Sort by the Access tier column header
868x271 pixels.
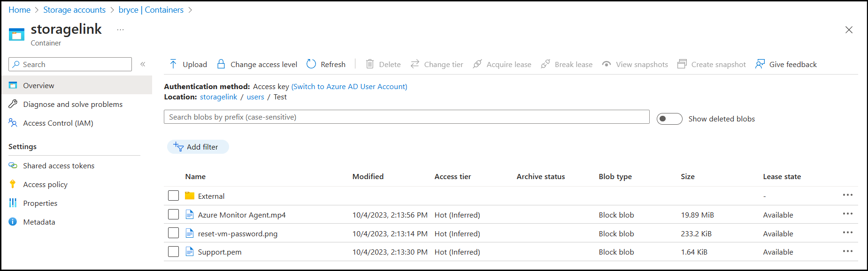(x=453, y=176)
